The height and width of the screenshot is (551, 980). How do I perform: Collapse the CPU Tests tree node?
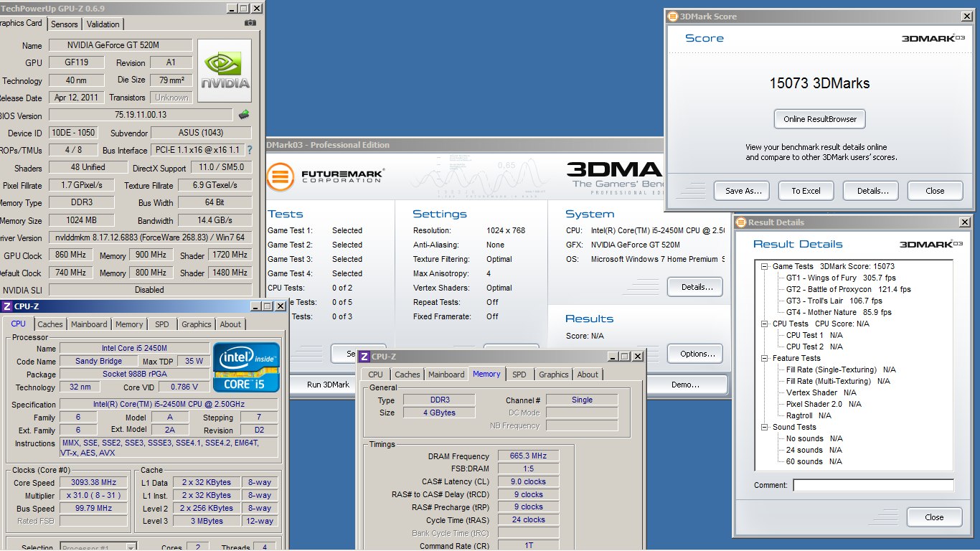tap(765, 324)
